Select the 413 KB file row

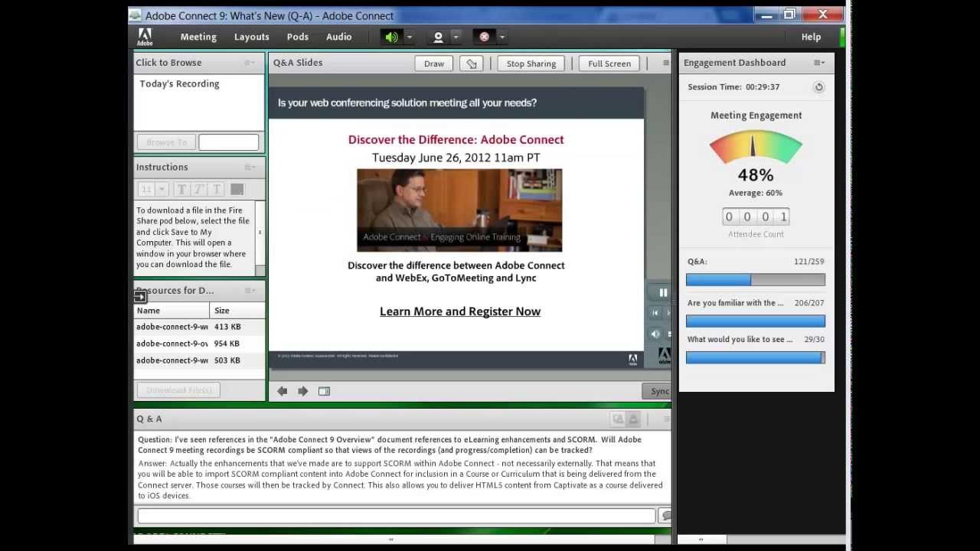pyautogui.click(x=199, y=327)
